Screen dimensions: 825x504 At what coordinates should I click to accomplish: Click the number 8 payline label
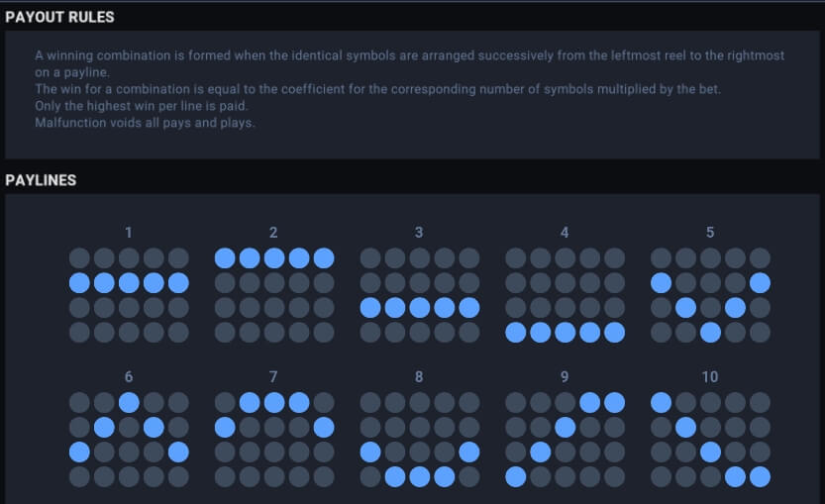[x=419, y=377]
